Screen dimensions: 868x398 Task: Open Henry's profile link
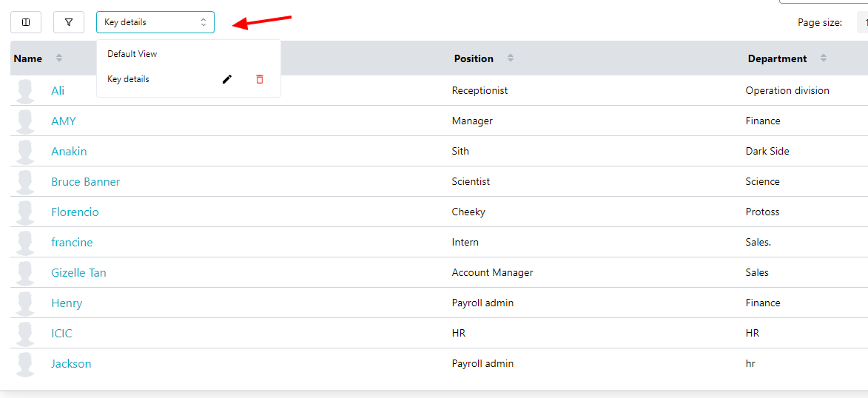[x=67, y=303]
